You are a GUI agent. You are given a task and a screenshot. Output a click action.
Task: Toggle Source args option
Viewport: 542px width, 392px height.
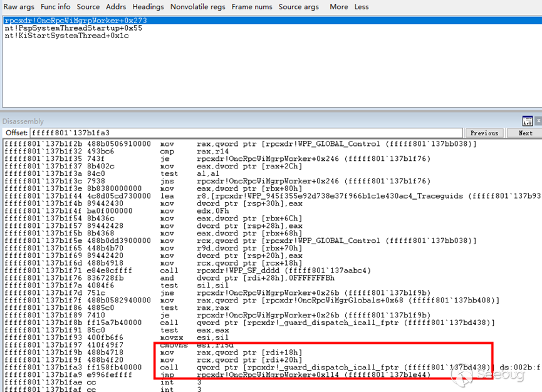click(299, 6)
